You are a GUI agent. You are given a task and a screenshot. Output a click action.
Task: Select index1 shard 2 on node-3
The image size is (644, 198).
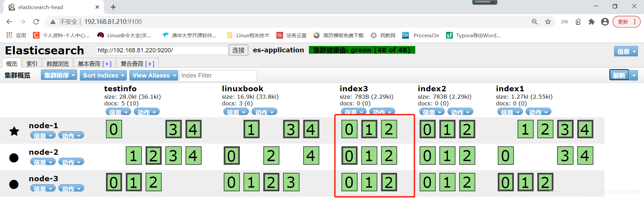click(x=545, y=182)
